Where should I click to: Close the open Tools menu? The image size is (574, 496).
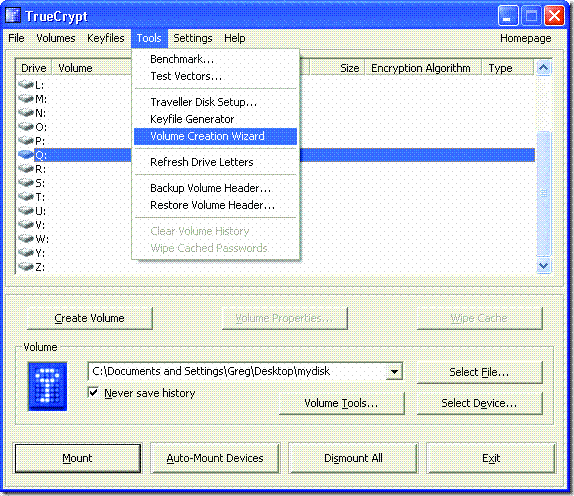click(x=149, y=38)
